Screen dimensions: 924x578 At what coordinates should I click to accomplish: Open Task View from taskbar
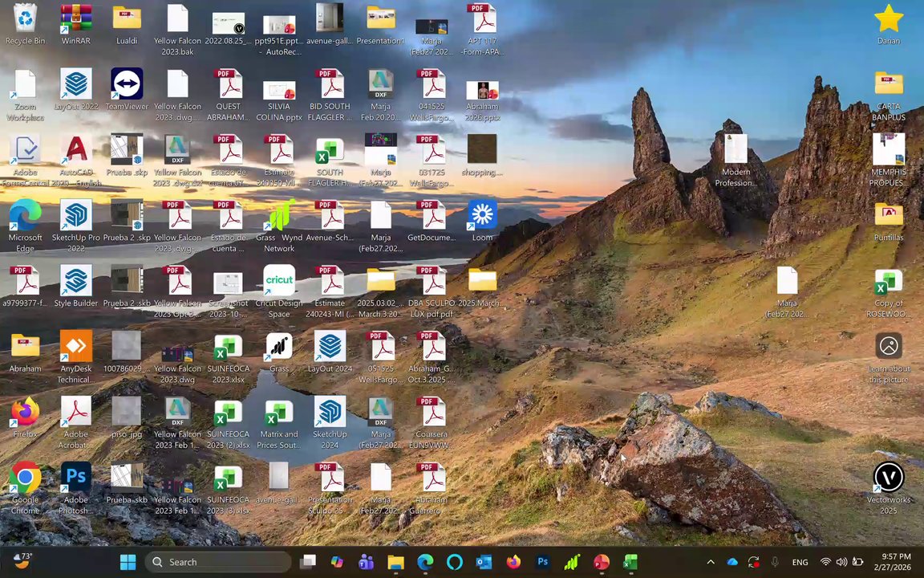[x=308, y=562]
